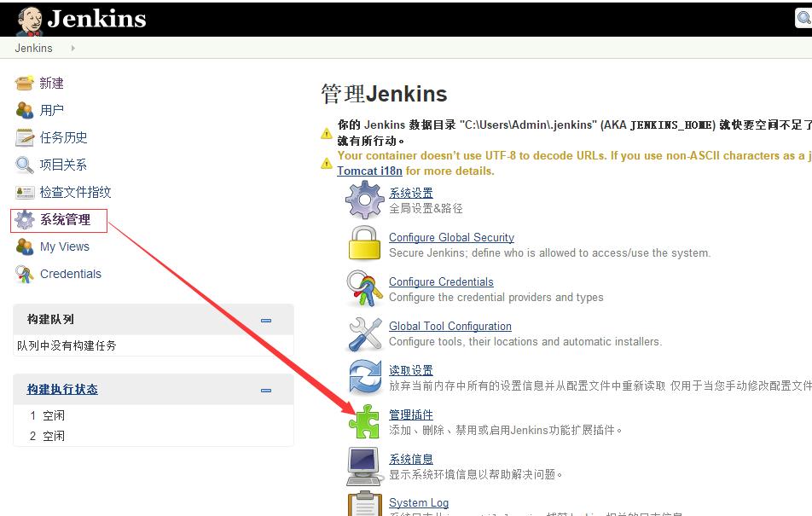This screenshot has height=516, width=812.
Task: Click 'Configure tools, their locations' description text
Action: click(x=525, y=341)
